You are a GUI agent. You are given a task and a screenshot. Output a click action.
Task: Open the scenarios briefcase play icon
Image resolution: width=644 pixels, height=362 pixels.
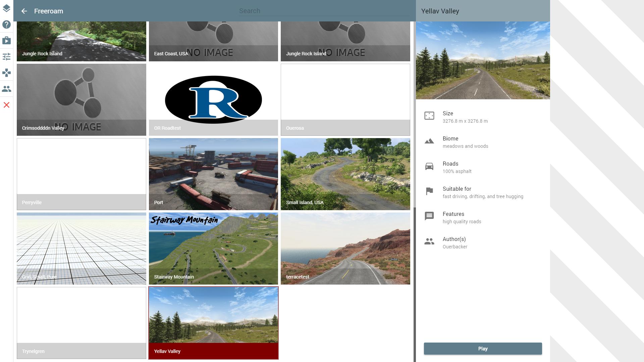(x=6, y=41)
